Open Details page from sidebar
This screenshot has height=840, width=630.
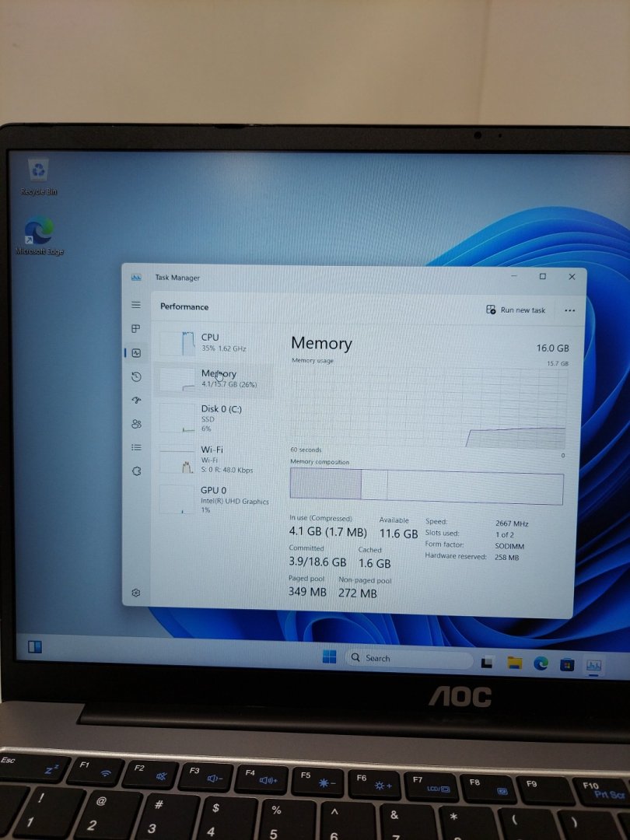click(x=136, y=447)
